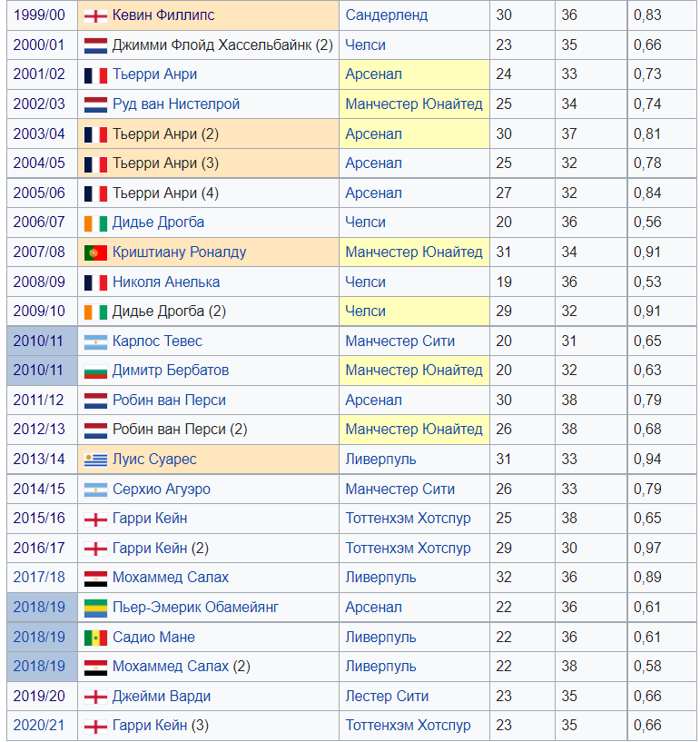Click France flag in 2003/04 row
Viewport: 700px width, 742px height.
click(x=95, y=135)
